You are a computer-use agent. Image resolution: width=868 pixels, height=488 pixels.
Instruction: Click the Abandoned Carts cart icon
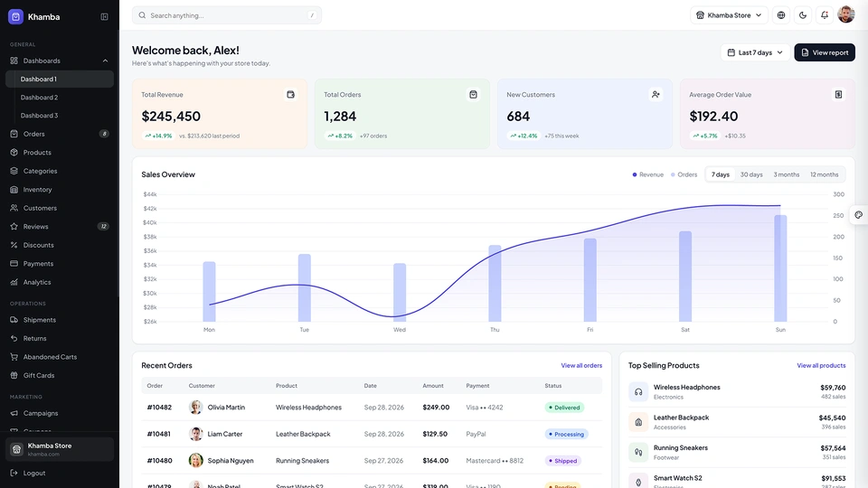(x=14, y=357)
